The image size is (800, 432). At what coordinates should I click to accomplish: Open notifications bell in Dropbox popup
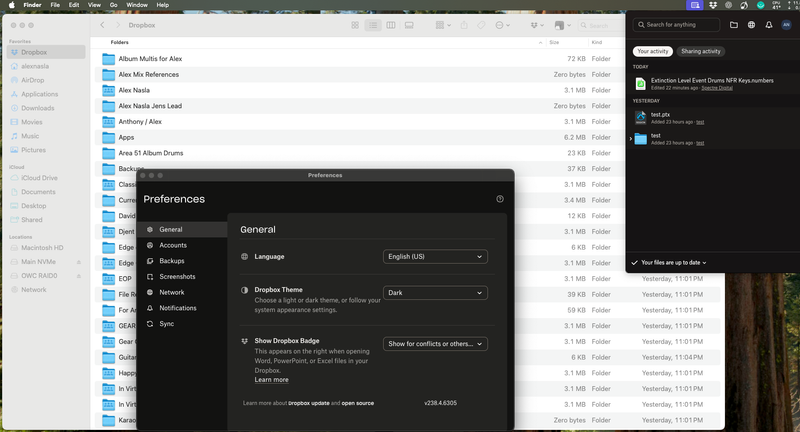click(x=769, y=25)
